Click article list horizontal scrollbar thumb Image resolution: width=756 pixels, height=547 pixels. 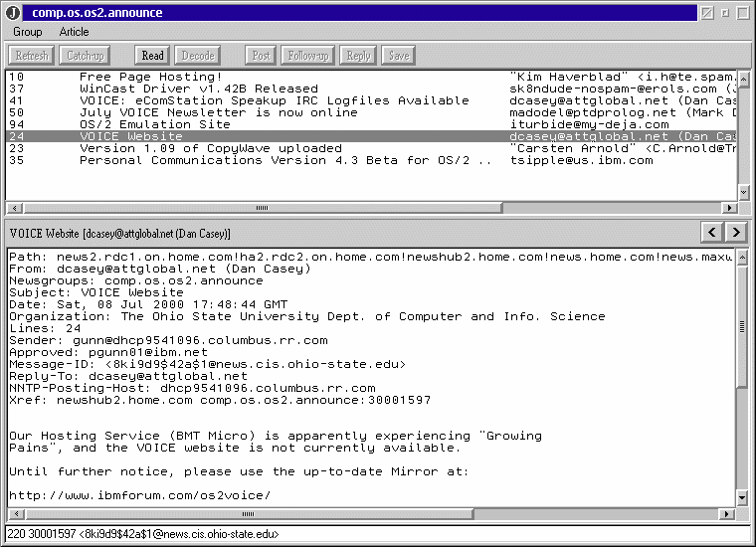click(x=263, y=208)
